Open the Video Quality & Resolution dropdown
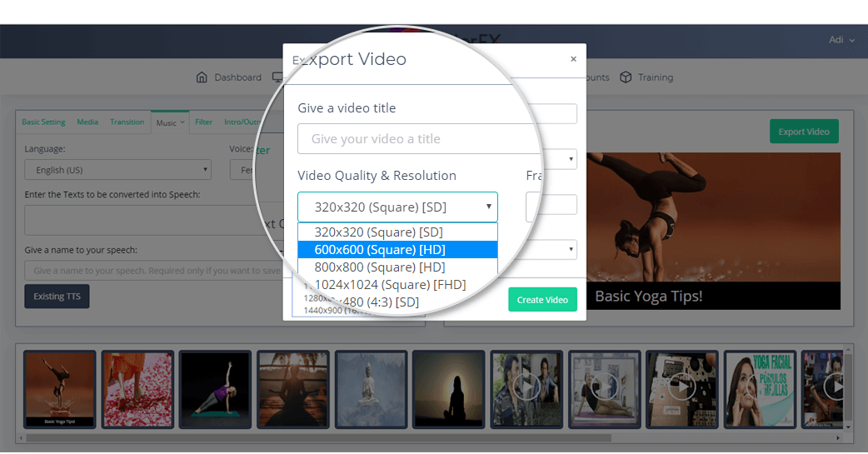 point(397,207)
